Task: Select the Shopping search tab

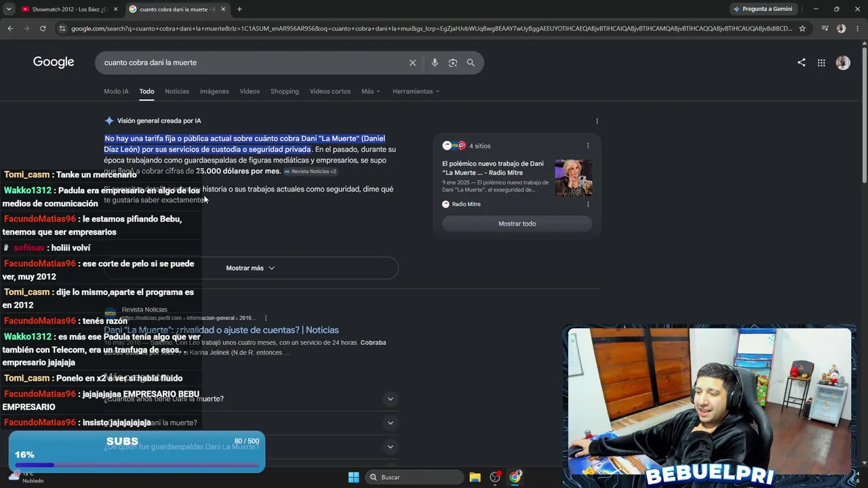Action: pyautogui.click(x=285, y=91)
